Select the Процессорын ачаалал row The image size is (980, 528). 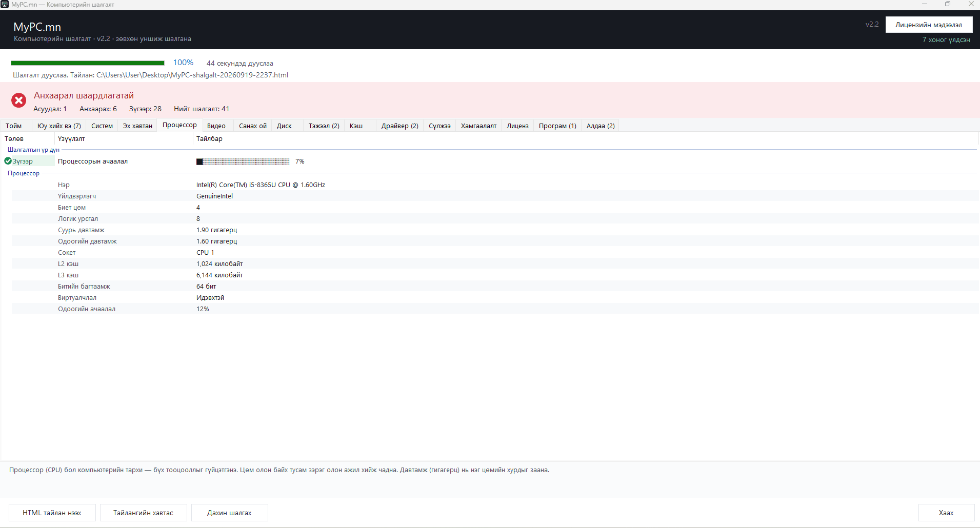coord(490,161)
